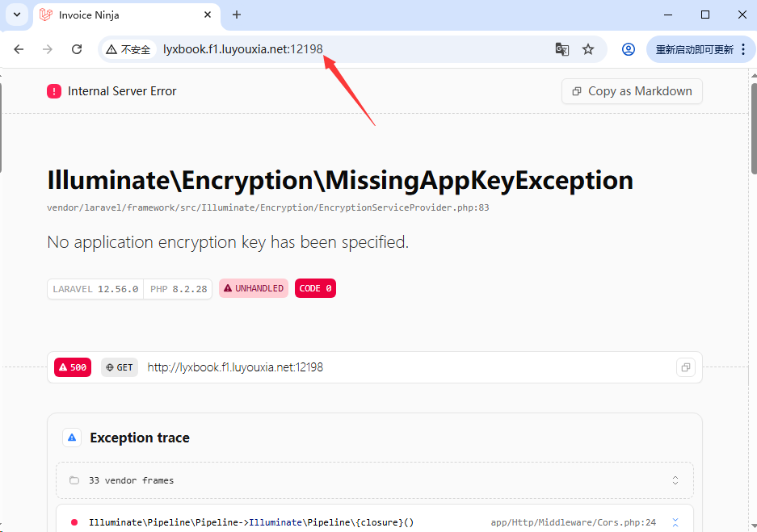The image size is (757, 532).
Task: Click the relaunch to update button
Action: coord(694,49)
